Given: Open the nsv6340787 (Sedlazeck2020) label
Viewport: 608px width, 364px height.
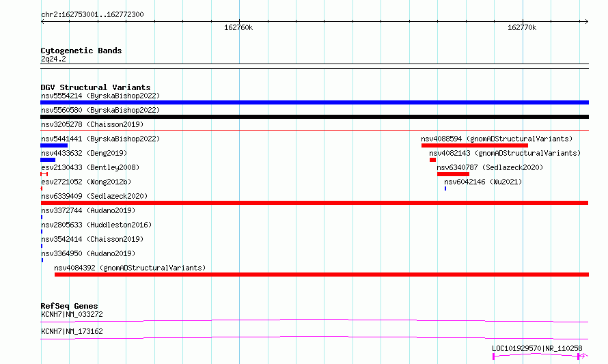Looking at the screenshot, I should (490, 167).
